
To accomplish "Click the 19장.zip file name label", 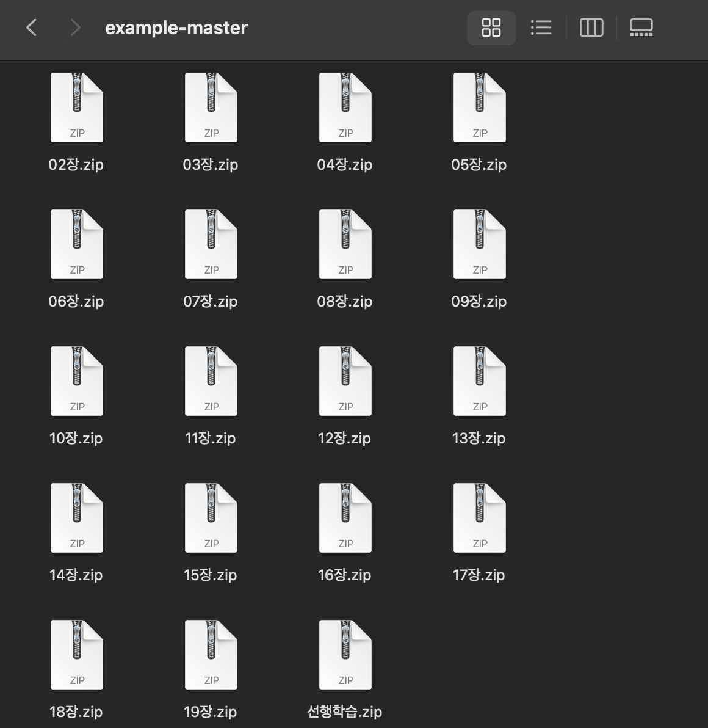I will [211, 712].
